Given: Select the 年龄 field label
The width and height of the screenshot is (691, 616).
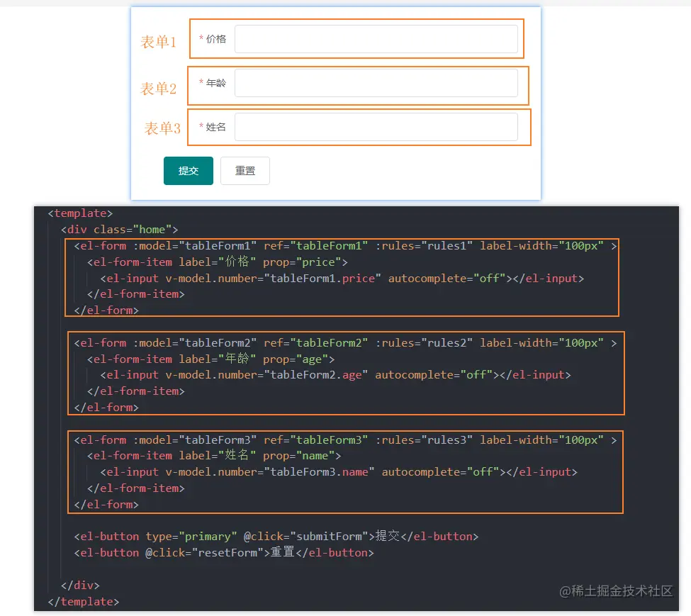Looking at the screenshot, I should click(x=216, y=83).
